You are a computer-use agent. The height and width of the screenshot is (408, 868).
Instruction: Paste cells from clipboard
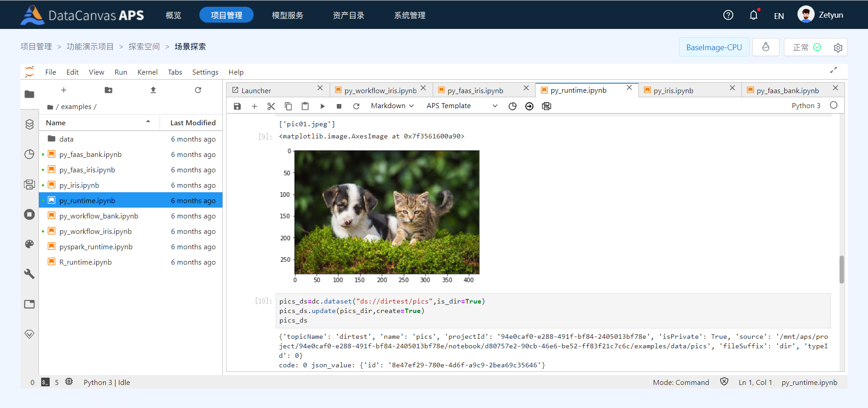pos(305,106)
